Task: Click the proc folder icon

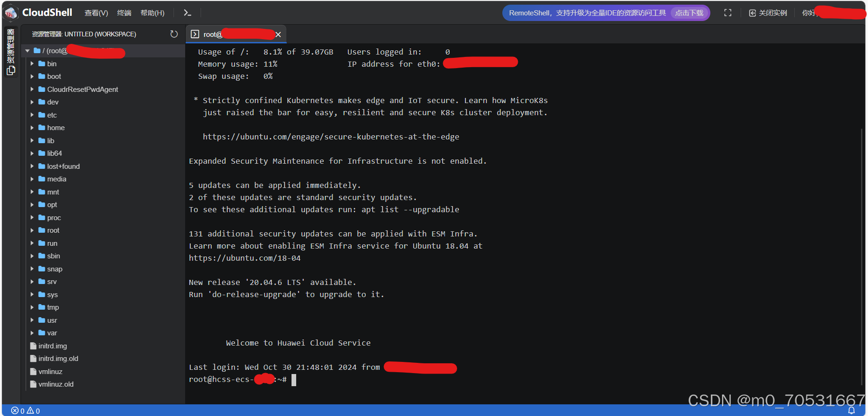Action: point(42,218)
